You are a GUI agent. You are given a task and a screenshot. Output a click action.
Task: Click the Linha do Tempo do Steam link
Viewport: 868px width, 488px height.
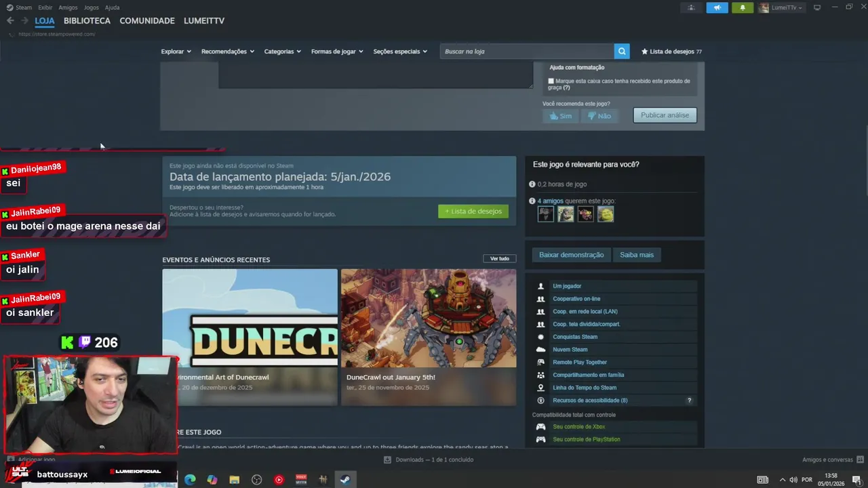(x=585, y=388)
